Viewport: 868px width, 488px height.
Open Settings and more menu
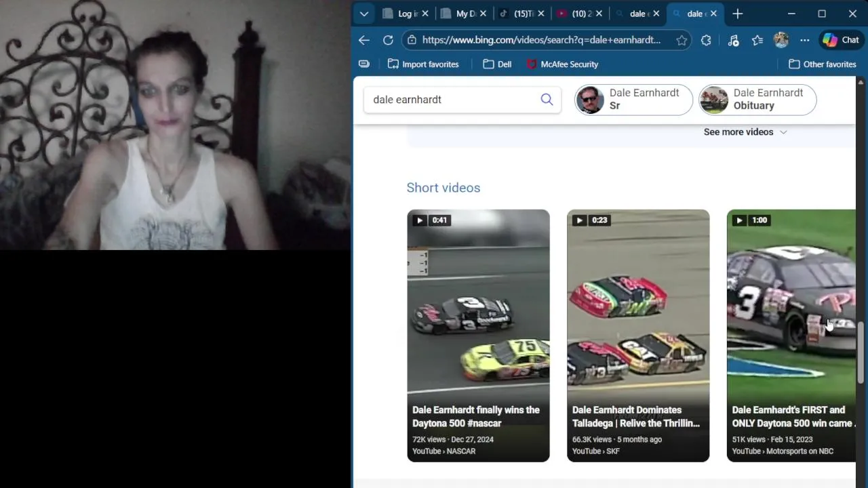coord(805,40)
